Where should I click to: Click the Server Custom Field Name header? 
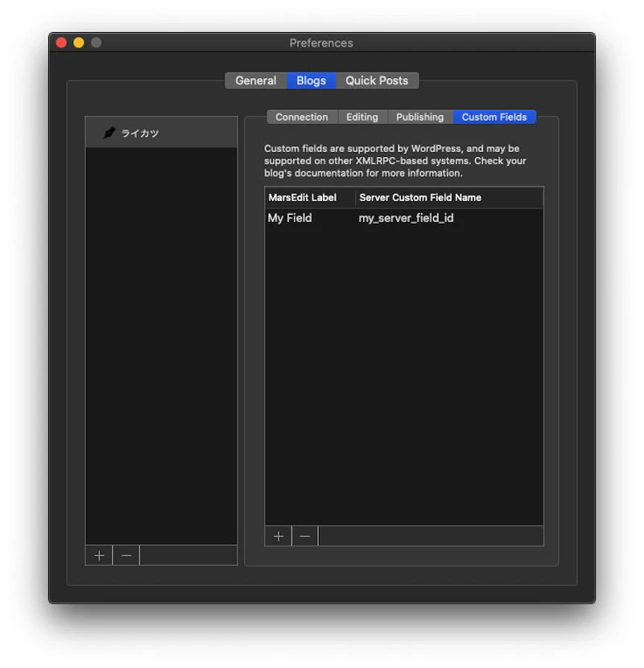click(450, 198)
